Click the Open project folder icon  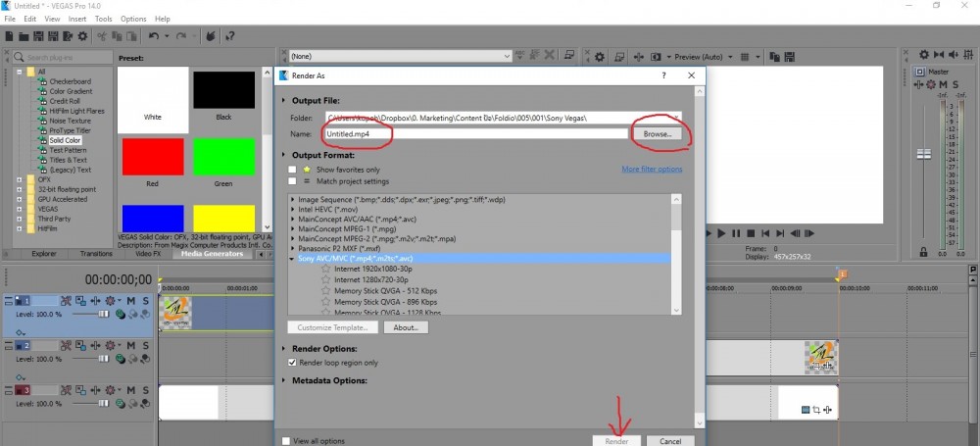coord(24,36)
